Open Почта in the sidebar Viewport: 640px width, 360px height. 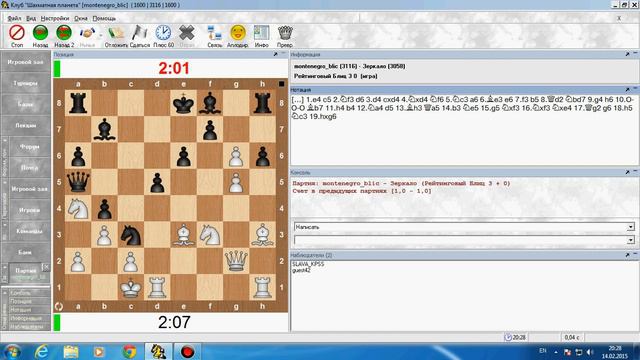tap(29, 167)
